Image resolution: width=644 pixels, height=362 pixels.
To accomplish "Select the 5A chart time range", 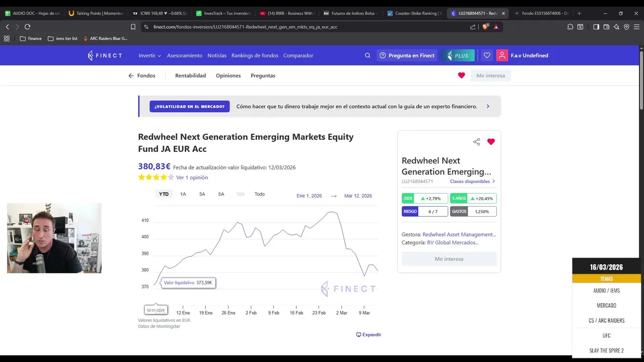I will 221,194.
